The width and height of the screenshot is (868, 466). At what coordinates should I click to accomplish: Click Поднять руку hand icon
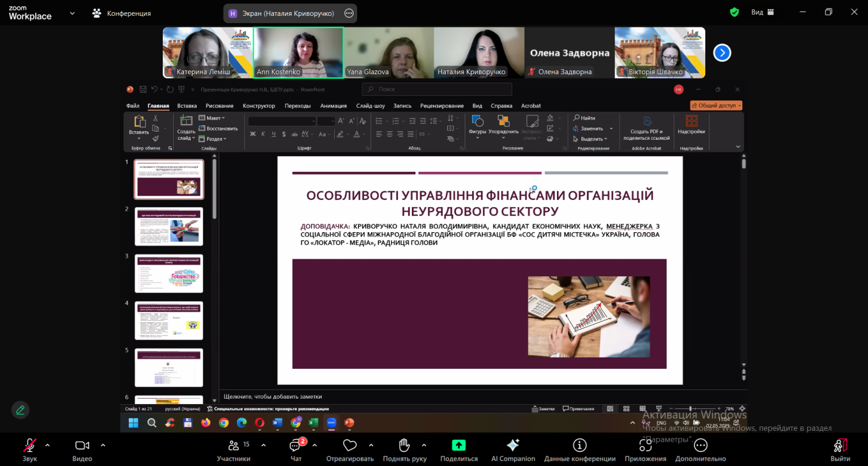coord(405,445)
